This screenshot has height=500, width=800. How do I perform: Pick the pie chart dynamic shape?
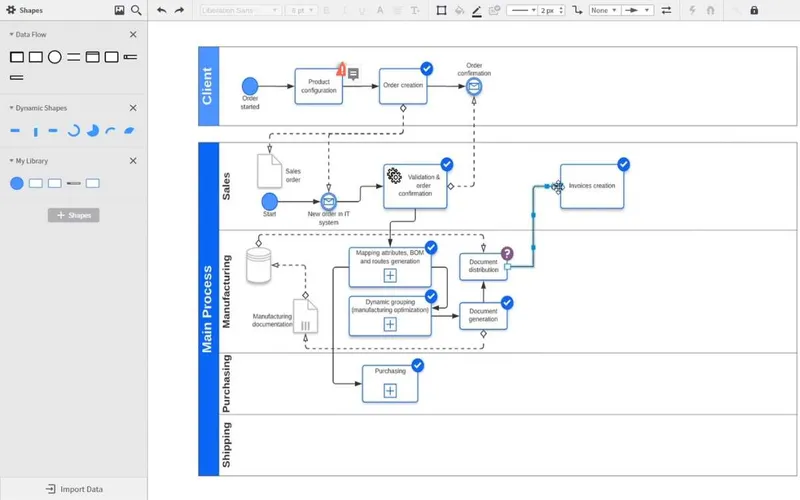92,131
